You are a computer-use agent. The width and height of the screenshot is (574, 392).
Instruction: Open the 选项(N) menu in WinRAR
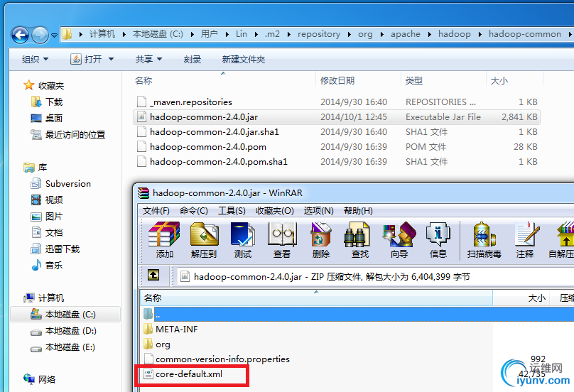318,211
